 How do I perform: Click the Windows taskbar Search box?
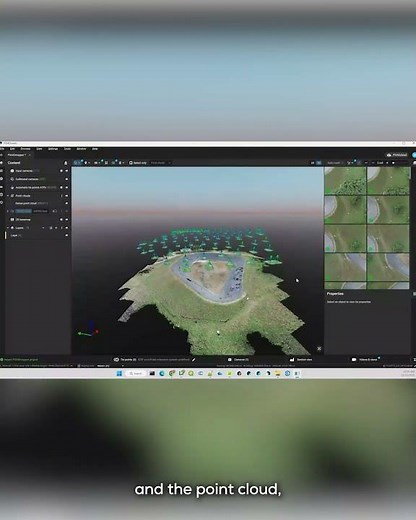(x=136, y=373)
